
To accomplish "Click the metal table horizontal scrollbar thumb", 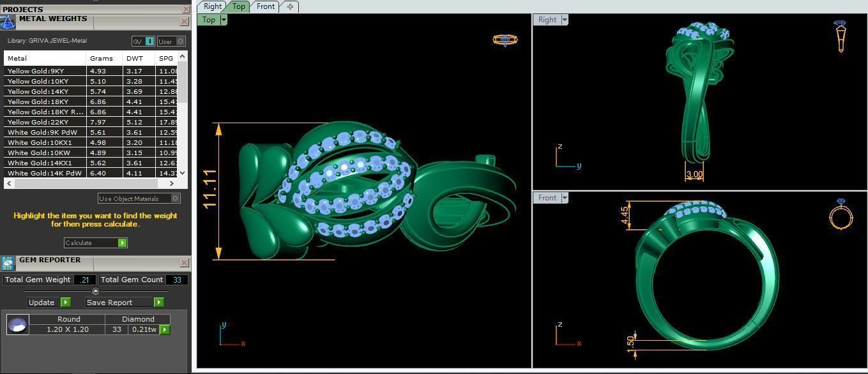I will pyautogui.click(x=87, y=183).
